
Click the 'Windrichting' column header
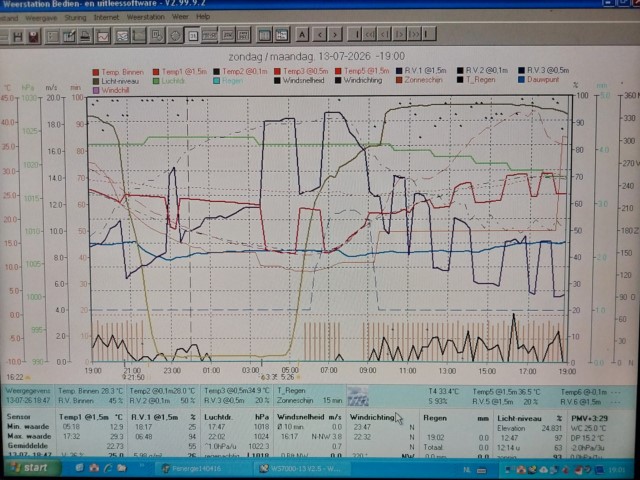372,418
